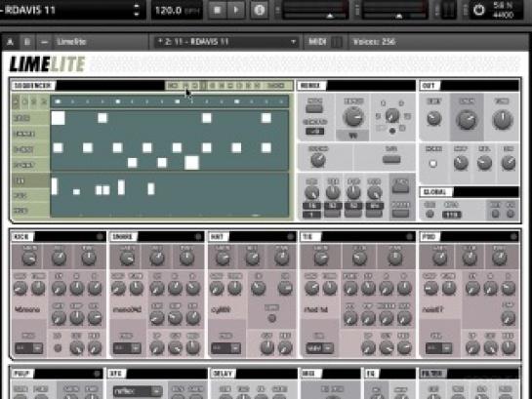
Task: Switch to panel B view
Action: (x=27, y=42)
